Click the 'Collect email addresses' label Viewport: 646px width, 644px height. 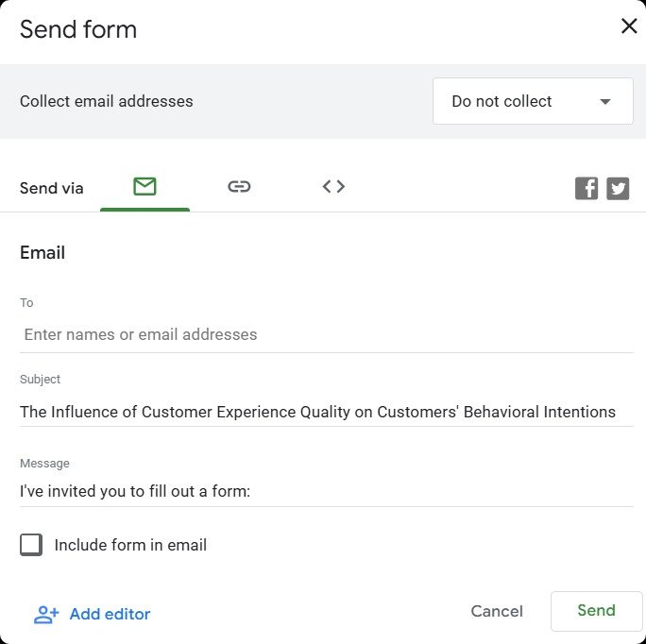pyautogui.click(x=106, y=101)
